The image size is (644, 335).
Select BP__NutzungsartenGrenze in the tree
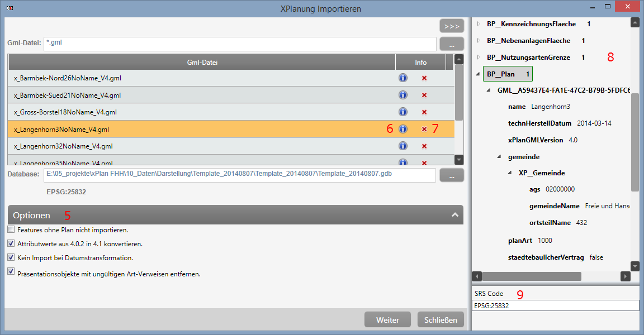pyautogui.click(x=528, y=57)
